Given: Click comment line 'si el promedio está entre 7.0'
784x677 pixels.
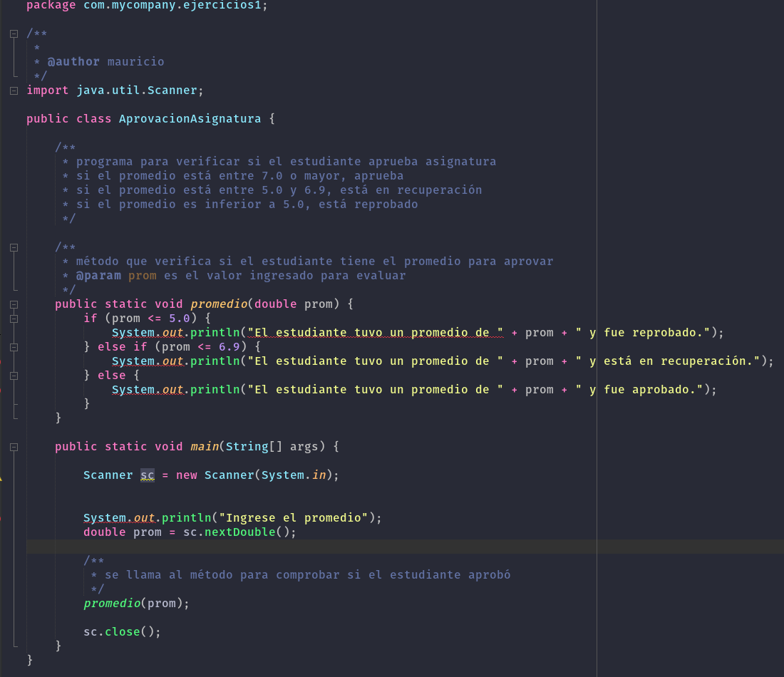Looking at the screenshot, I should [240, 176].
